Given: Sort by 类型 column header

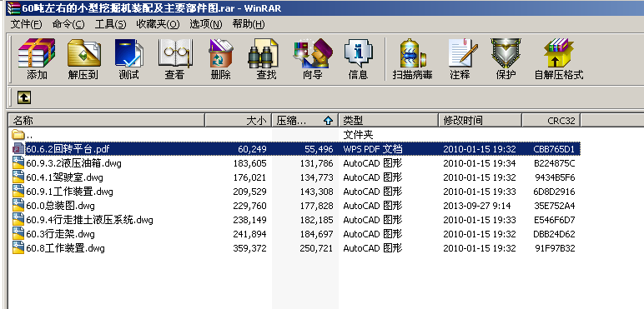Looking at the screenshot, I should 388,120.
